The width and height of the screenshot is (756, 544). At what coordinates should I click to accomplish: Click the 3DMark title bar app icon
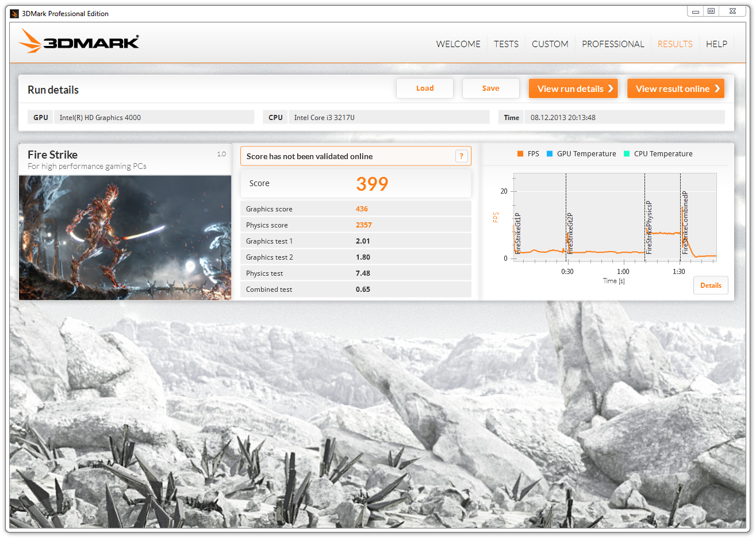click(x=15, y=13)
